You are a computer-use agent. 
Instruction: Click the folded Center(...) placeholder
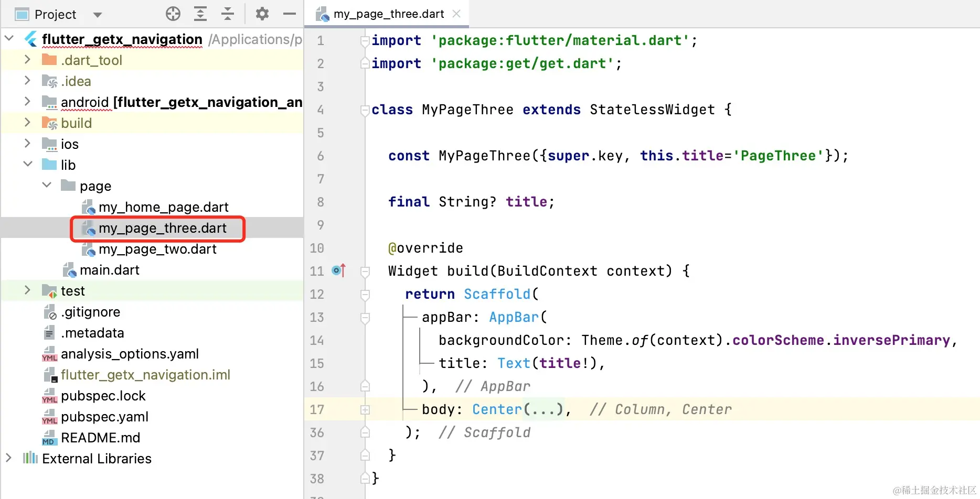coord(544,409)
